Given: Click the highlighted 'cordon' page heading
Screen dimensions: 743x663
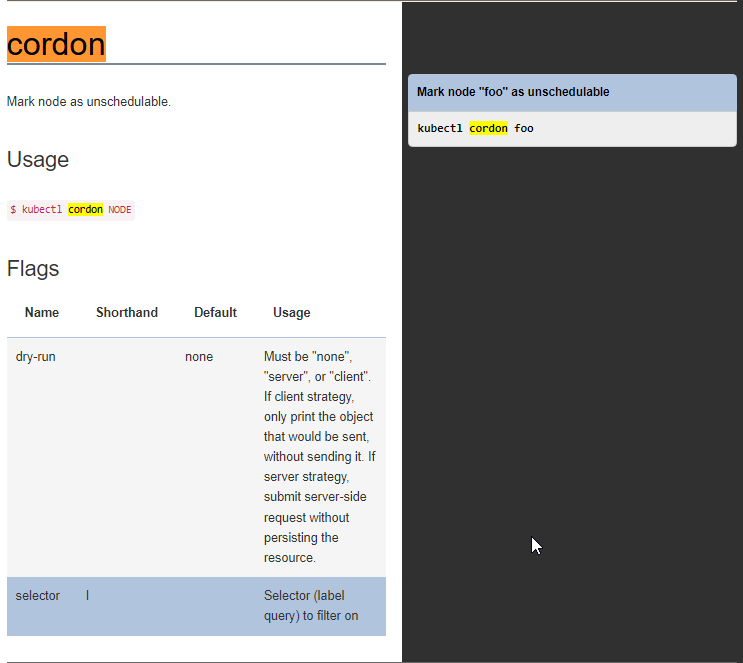Looking at the screenshot, I should 56,44.
